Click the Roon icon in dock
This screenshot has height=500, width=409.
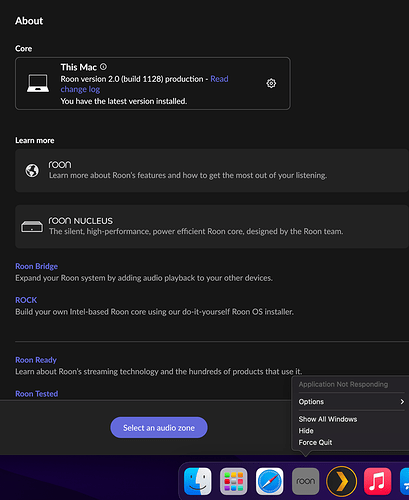[306, 481]
